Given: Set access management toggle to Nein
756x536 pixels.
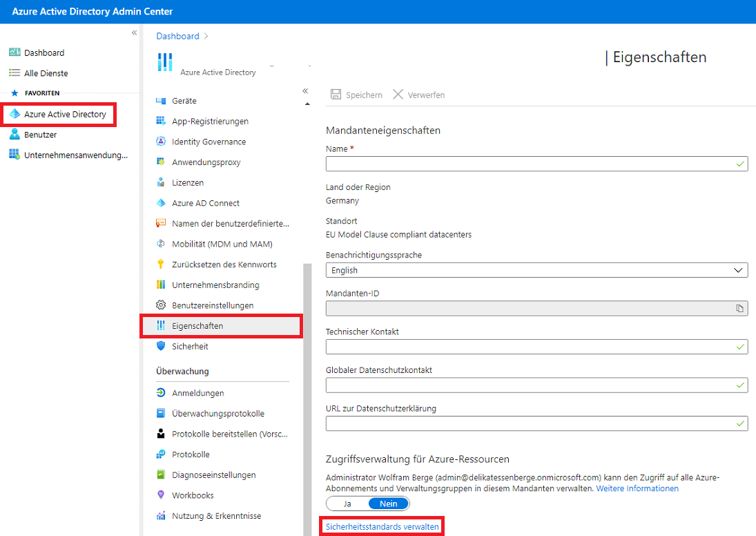Looking at the screenshot, I should click(x=389, y=504).
